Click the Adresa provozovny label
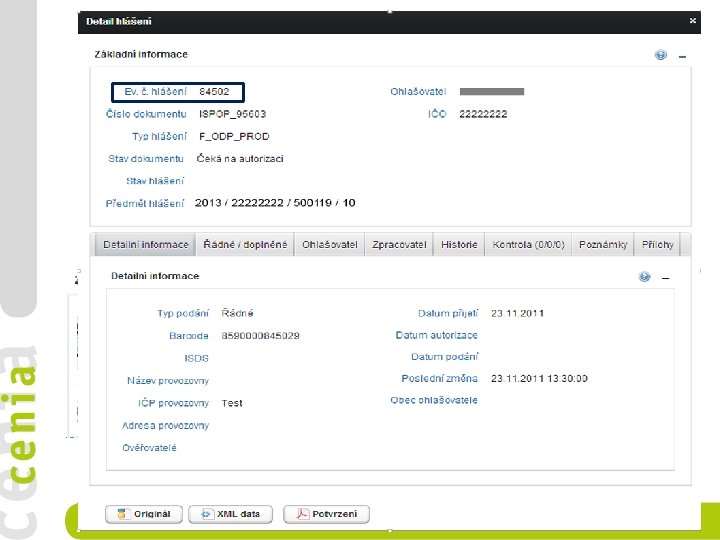This screenshot has width=720, height=540. [x=165, y=426]
